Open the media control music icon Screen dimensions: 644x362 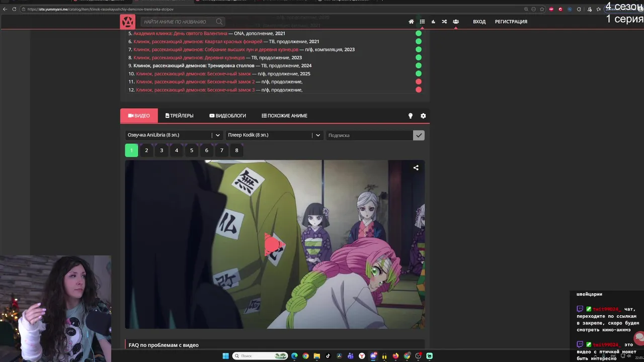[589, 9]
